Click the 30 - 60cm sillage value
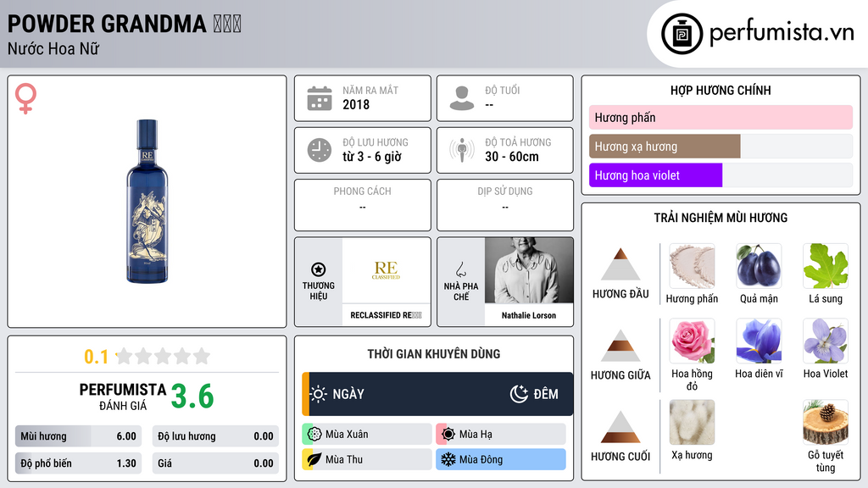The height and width of the screenshot is (488, 868). (x=512, y=157)
